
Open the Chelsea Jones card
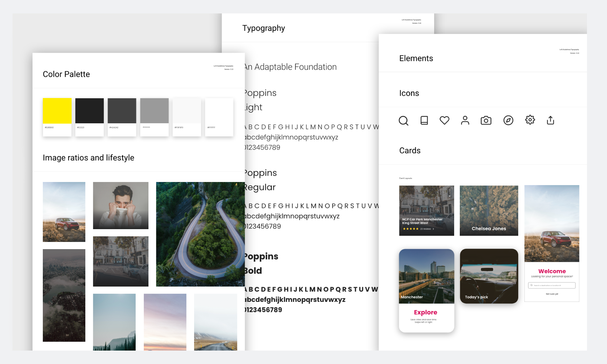tap(489, 211)
